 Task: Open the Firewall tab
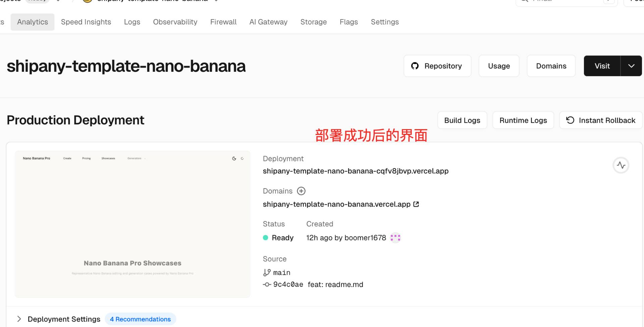(223, 22)
